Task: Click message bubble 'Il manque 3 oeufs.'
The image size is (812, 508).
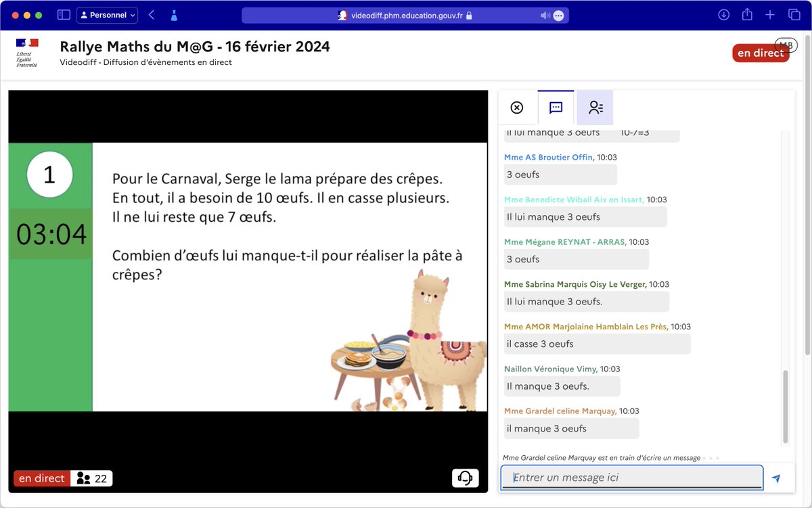Action: 562,386
